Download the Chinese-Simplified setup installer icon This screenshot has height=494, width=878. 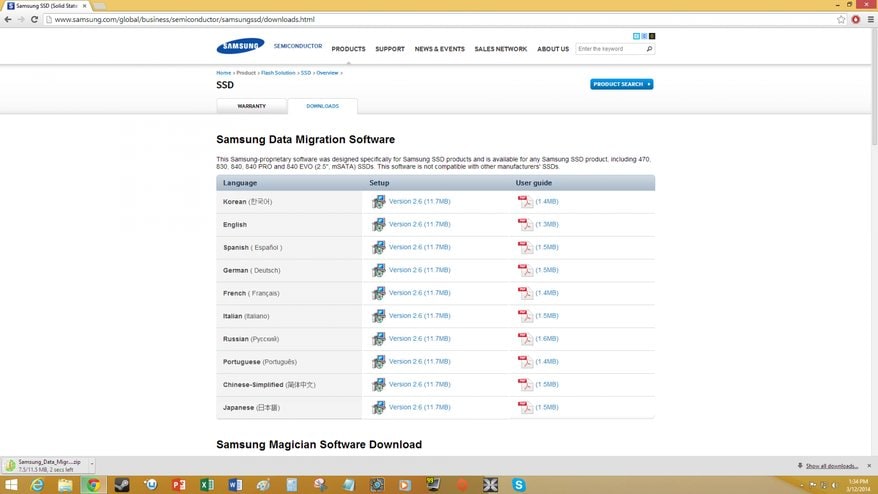[x=379, y=385]
